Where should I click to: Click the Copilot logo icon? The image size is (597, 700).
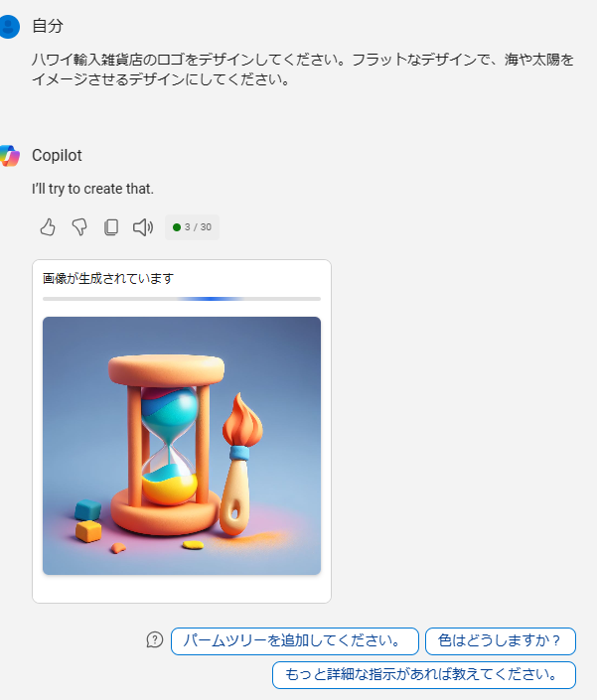pyautogui.click(x=9, y=156)
